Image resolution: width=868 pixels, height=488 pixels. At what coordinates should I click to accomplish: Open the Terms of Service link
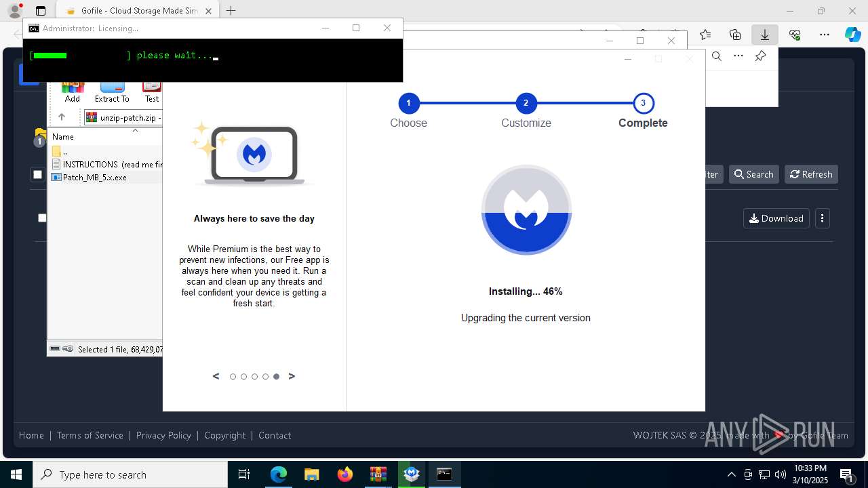tap(90, 435)
